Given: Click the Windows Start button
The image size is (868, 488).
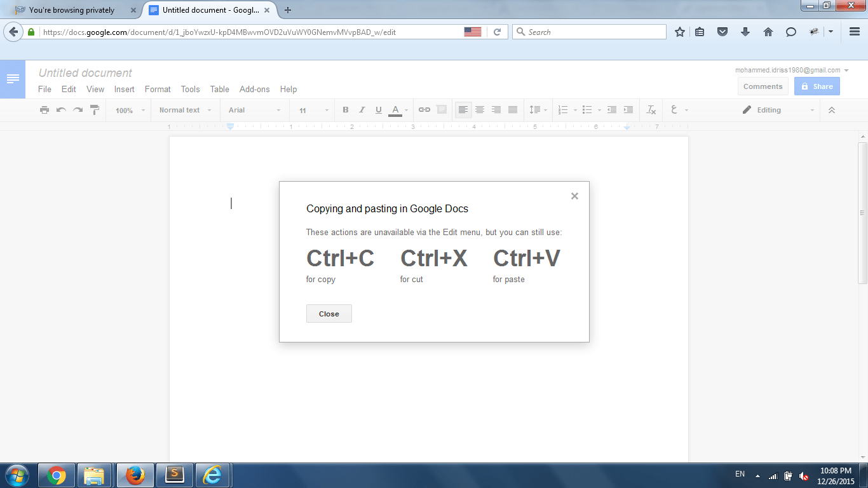Looking at the screenshot, I should 16,475.
